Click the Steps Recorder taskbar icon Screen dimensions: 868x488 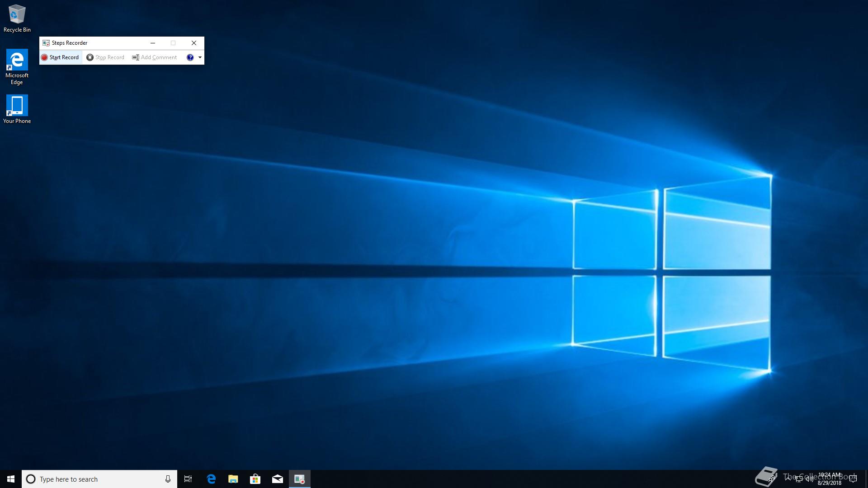(300, 479)
